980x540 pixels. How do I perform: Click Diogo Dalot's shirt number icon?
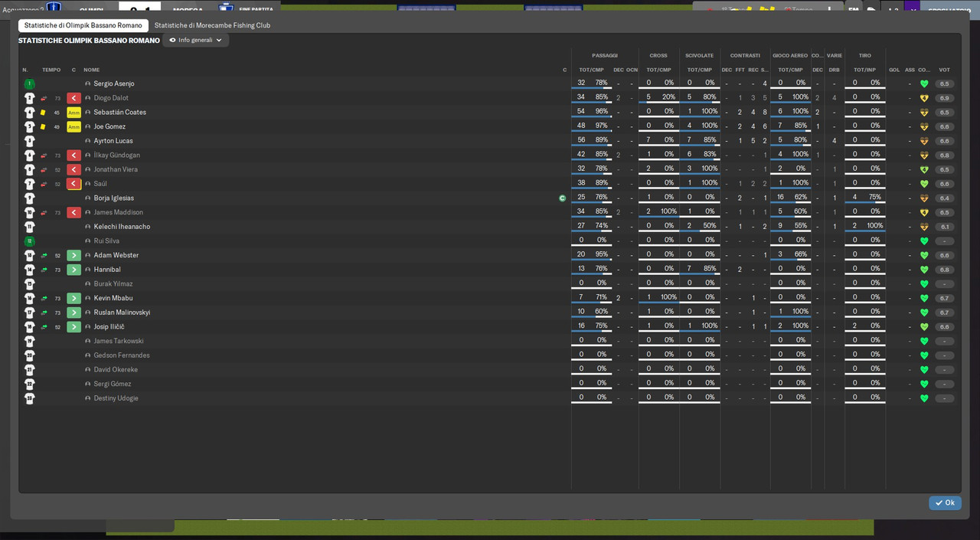(x=29, y=98)
